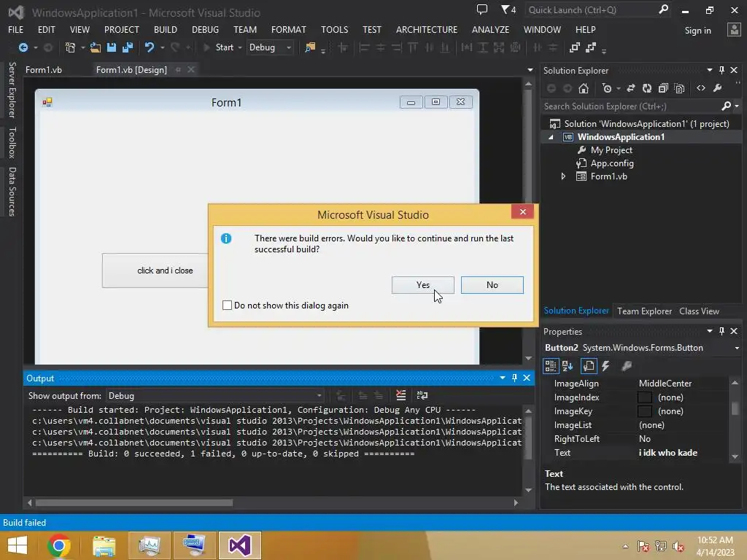Click the Quick Launch search field

point(591,10)
